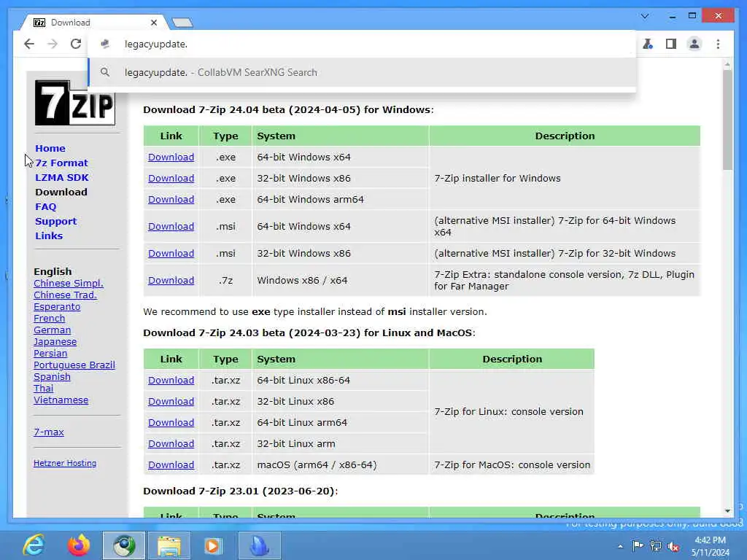Click the tab search chevron in the title bar
The width and height of the screenshot is (747, 560).
pos(645,16)
